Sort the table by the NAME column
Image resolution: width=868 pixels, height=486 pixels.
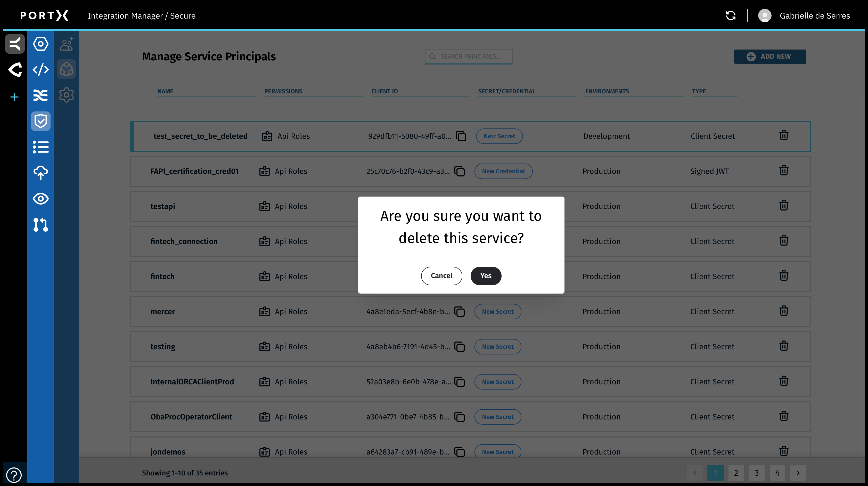point(165,91)
